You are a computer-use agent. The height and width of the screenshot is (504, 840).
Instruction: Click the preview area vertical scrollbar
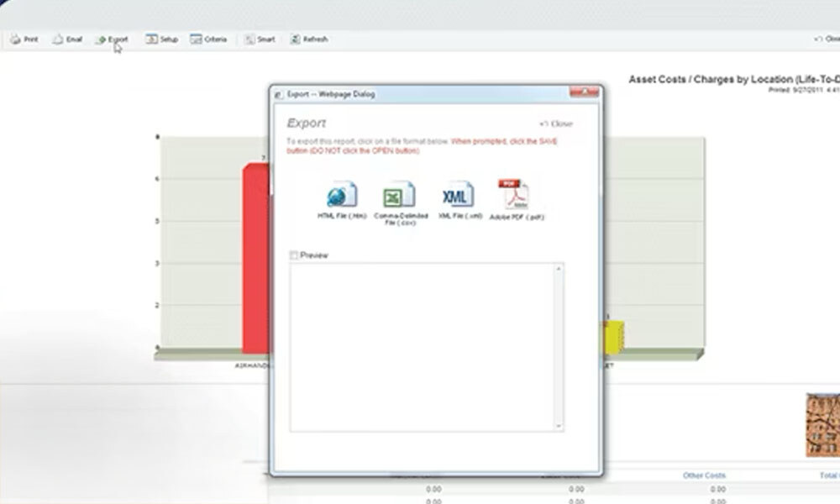(x=558, y=346)
